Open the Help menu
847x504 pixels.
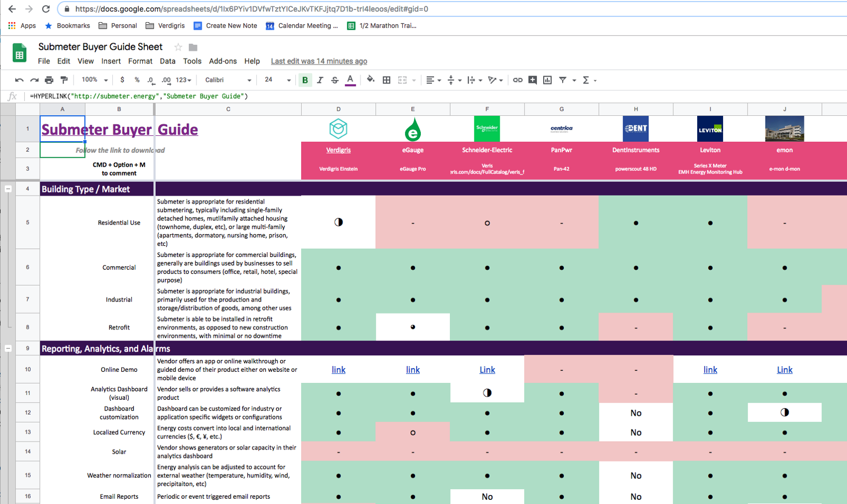(252, 61)
